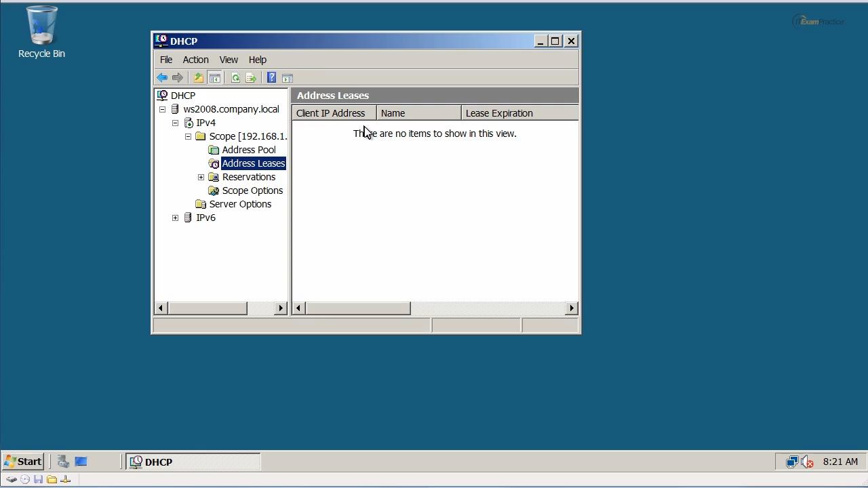Click the Address Leases clock icon
The width and height of the screenshot is (868, 488).
(x=214, y=163)
